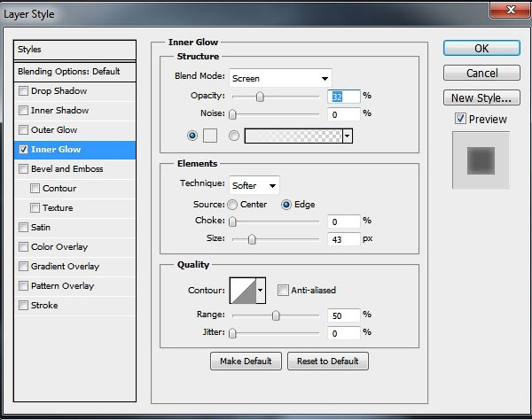Select the Satin effect label
Screen dimensions: 532x420
[41, 228]
